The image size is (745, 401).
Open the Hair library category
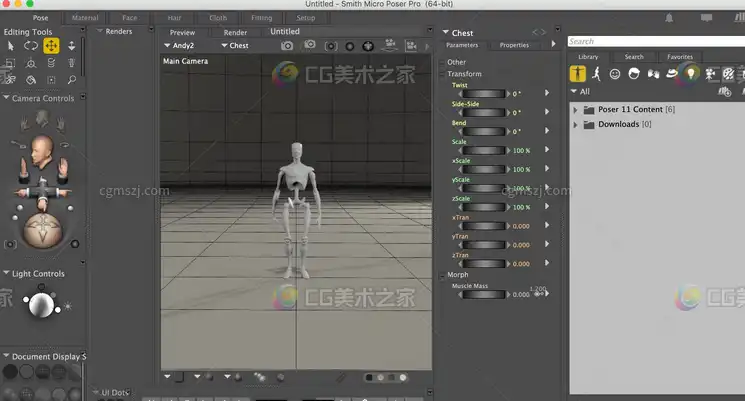(x=634, y=74)
